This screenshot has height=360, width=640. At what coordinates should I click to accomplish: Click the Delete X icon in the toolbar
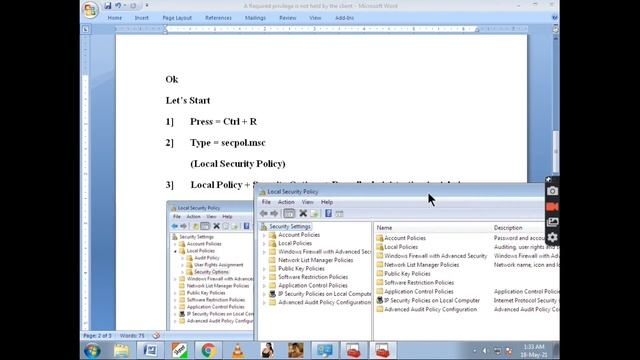303,213
